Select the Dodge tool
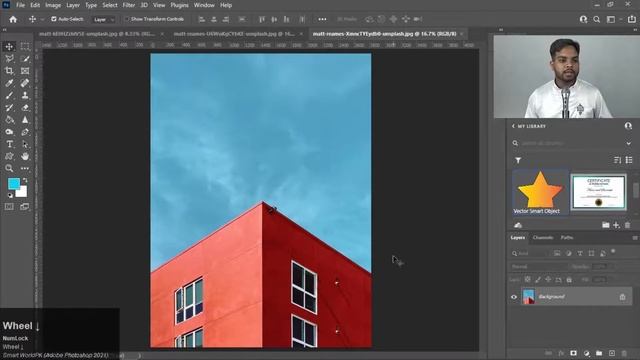 pyautogui.click(x=9, y=132)
